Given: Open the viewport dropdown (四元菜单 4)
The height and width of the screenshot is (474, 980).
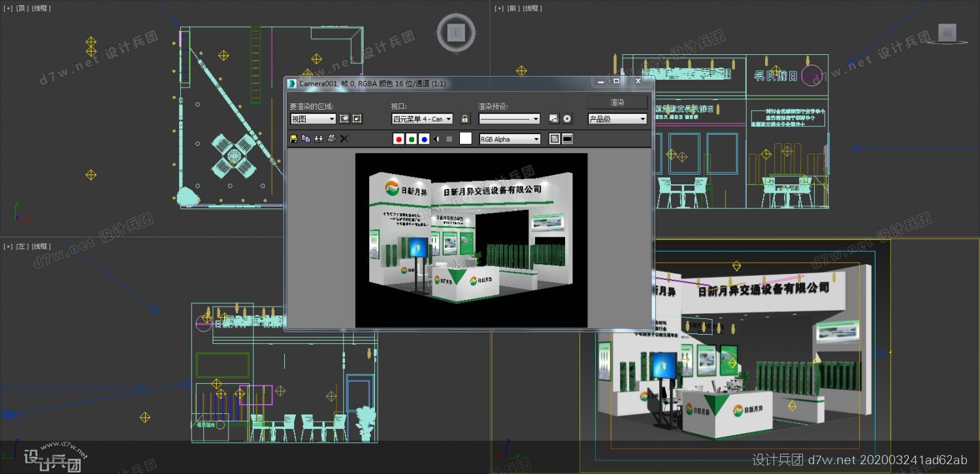Looking at the screenshot, I should coord(422,119).
